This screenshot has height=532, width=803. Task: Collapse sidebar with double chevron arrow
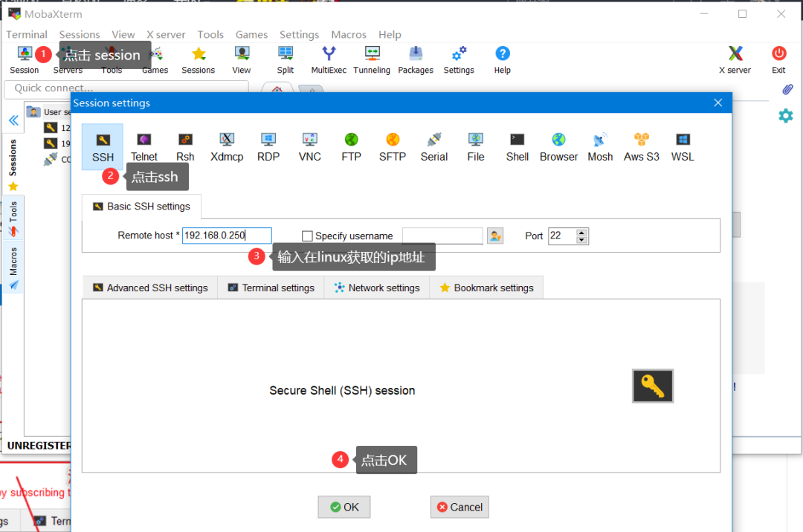(13, 120)
